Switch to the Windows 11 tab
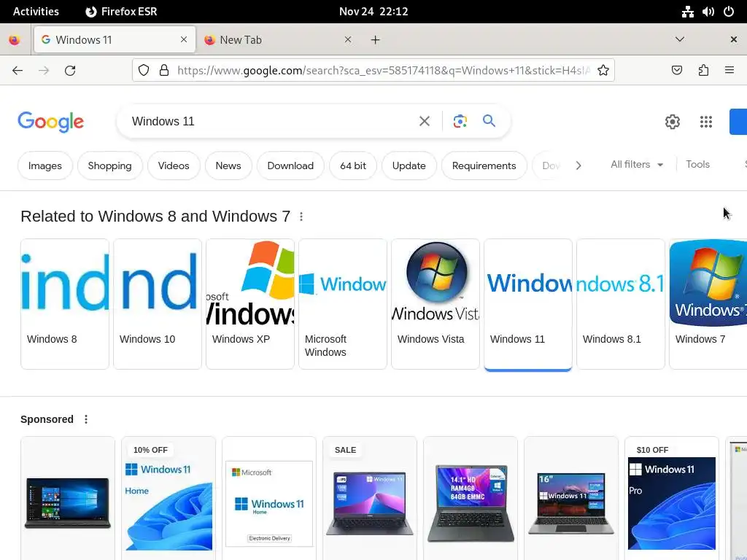This screenshot has height=560, width=747. point(115,39)
